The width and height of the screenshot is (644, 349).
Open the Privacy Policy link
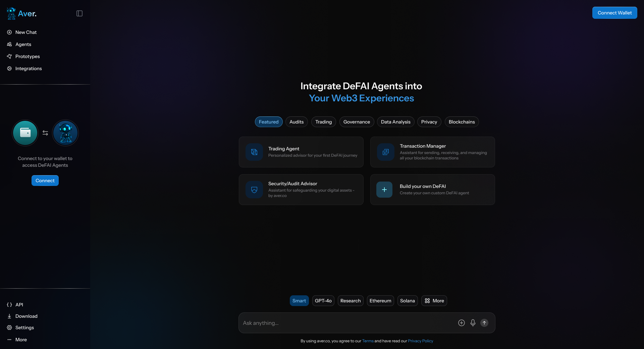pyautogui.click(x=420, y=341)
